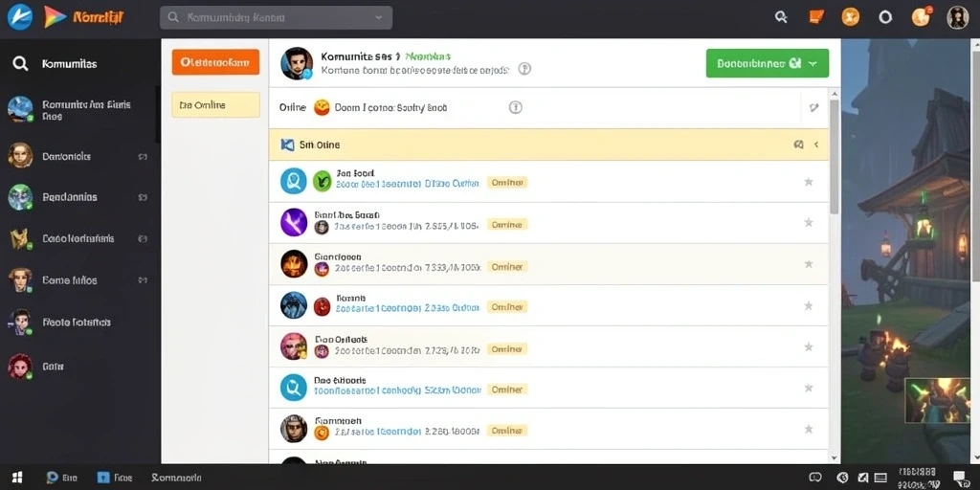Star the member row with the fiery orange avatar
The width and height of the screenshot is (980, 490).
pos(808,264)
